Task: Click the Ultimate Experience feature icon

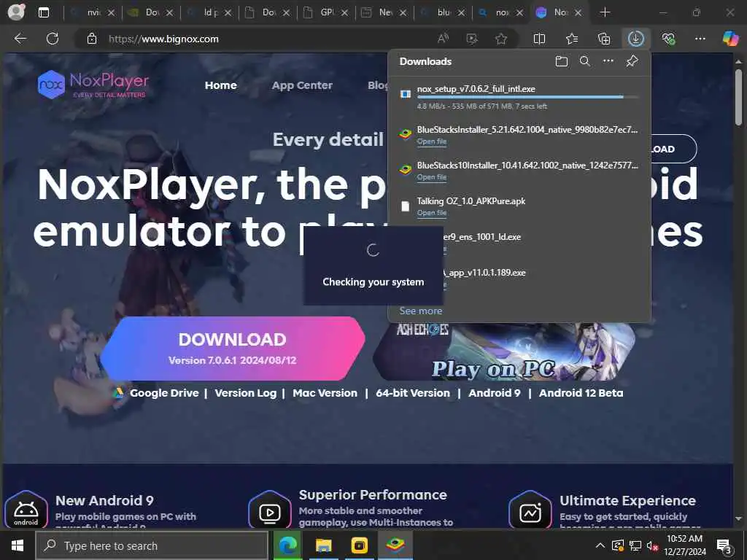Action: pyautogui.click(x=530, y=511)
